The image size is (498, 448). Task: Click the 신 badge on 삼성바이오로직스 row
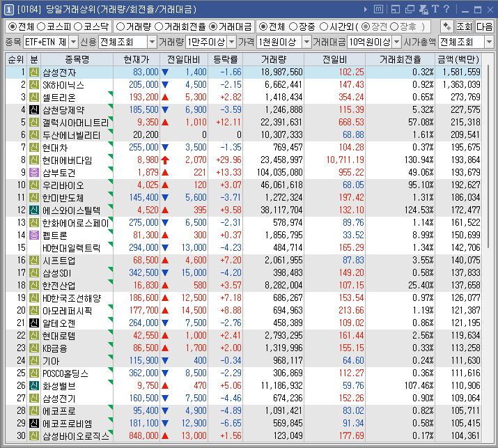[34, 435]
